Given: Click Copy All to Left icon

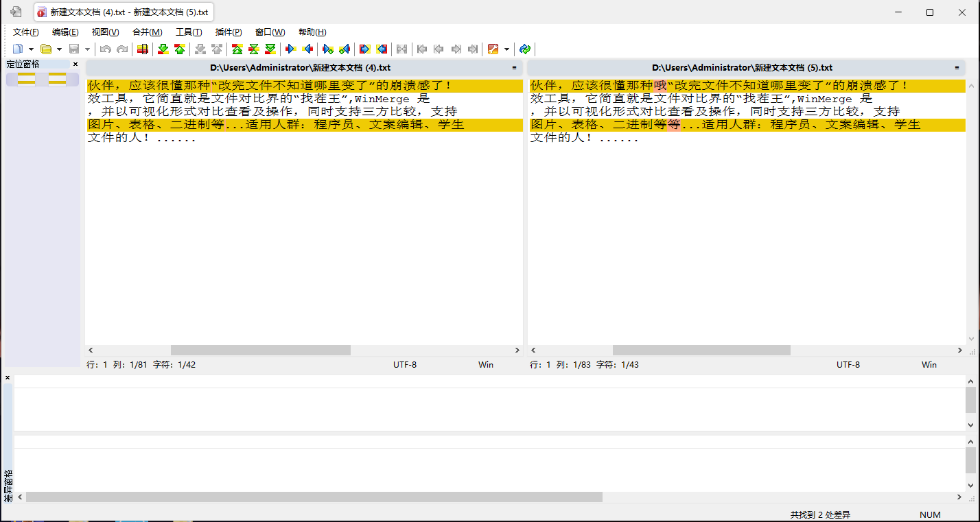Looking at the screenshot, I should pos(382,49).
